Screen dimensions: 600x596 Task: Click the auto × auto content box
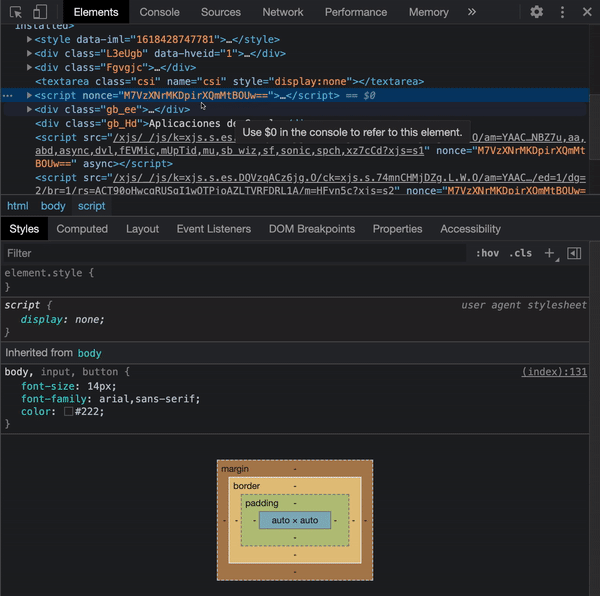tap(295, 520)
